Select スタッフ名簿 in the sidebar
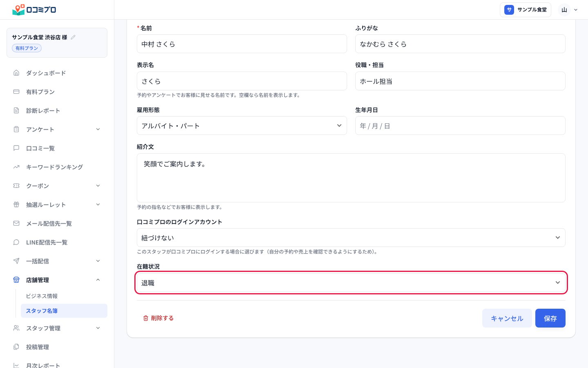 [64, 311]
